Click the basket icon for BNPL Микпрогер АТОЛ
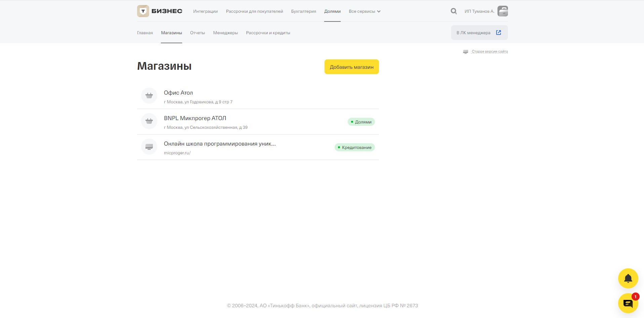 [149, 121]
